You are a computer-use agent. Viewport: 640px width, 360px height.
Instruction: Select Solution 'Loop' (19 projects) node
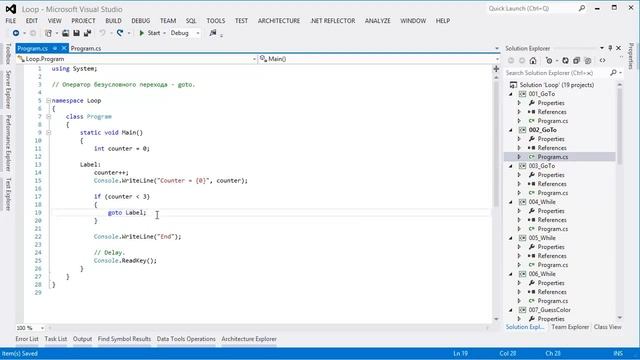[x=556, y=85]
